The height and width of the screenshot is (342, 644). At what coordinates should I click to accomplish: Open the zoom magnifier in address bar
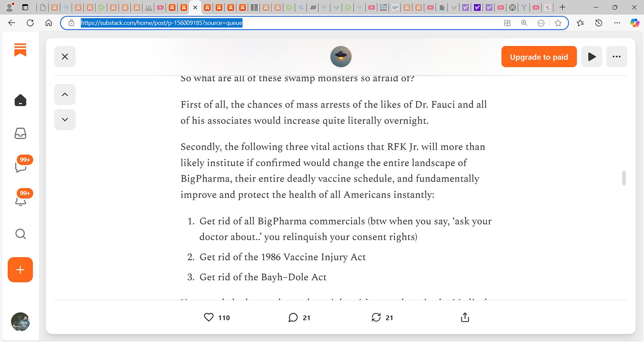(524, 23)
